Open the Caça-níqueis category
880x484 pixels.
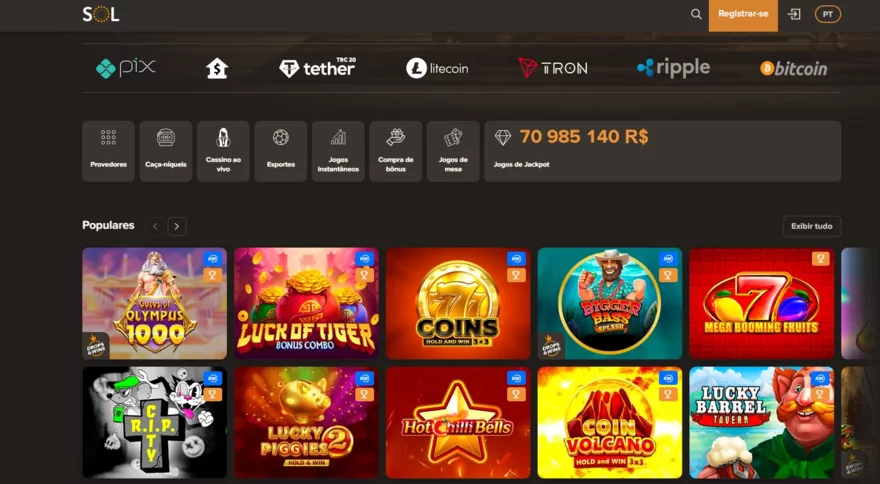pyautogui.click(x=166, y=151)
